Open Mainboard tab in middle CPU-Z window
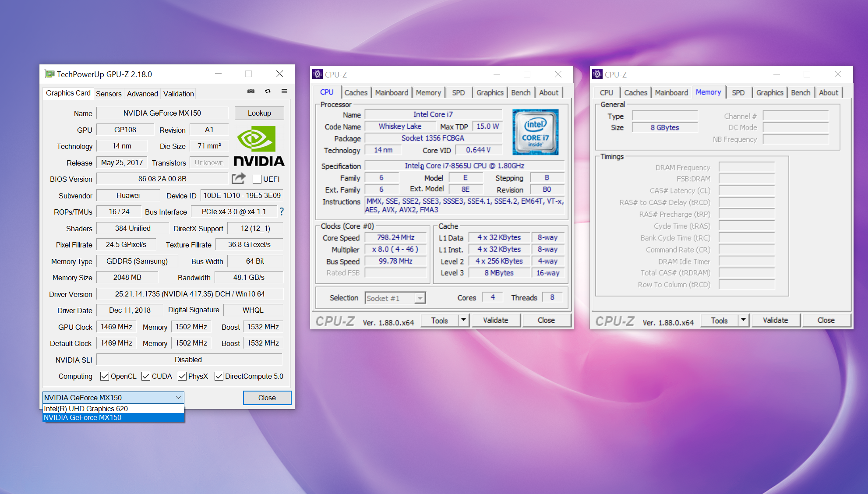The height and width of the screenshot is (494, 868). [x=392, y=92]
